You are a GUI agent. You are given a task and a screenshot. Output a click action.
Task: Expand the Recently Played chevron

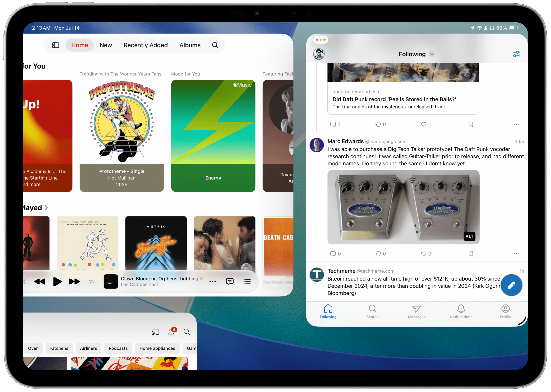pos(46,208)
